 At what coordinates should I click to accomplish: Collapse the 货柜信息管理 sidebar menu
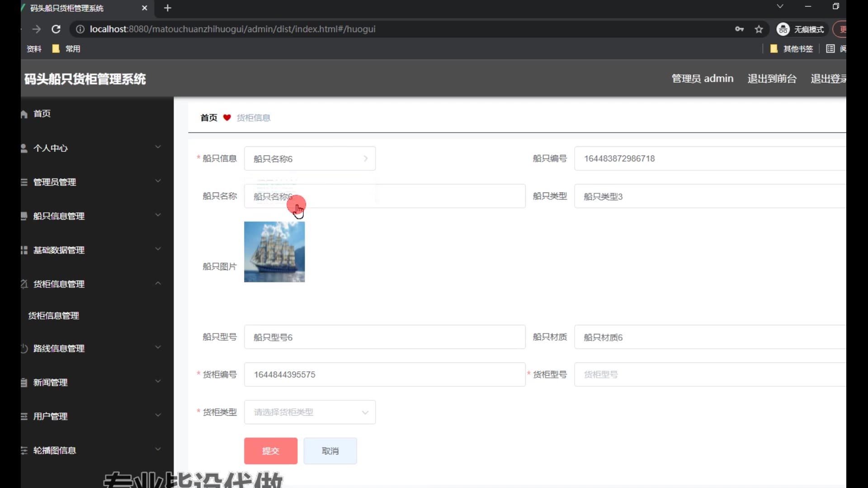pos(158,283)
